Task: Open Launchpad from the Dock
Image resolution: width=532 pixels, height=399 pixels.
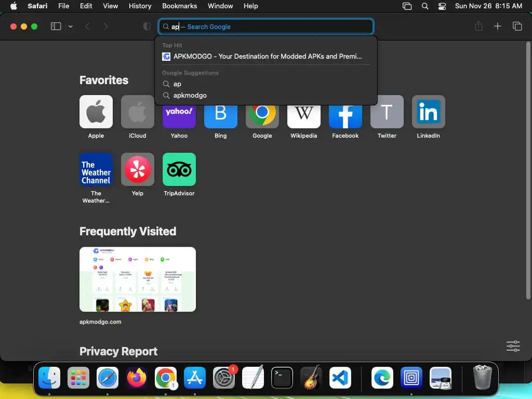Action: pos(78,378)
